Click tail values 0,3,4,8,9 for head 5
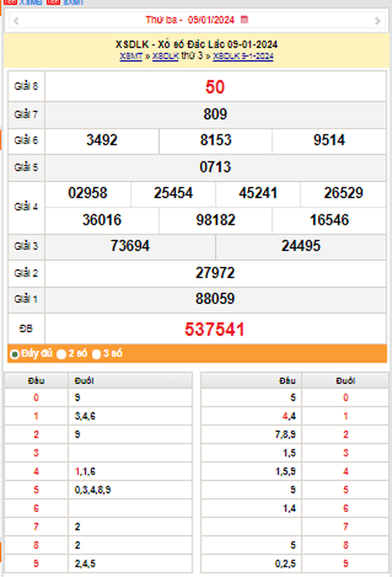This screenshot has height=577, width=392. (93, 490)
